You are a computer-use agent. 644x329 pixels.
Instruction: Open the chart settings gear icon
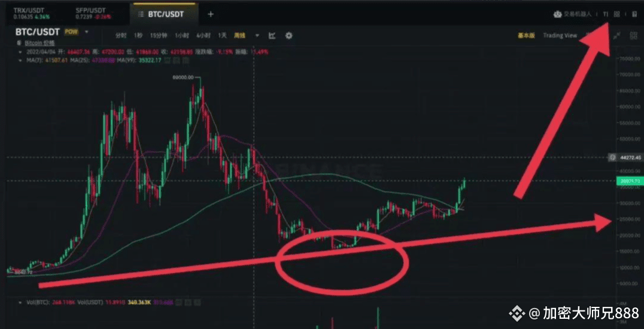click(x=288, y=36)
